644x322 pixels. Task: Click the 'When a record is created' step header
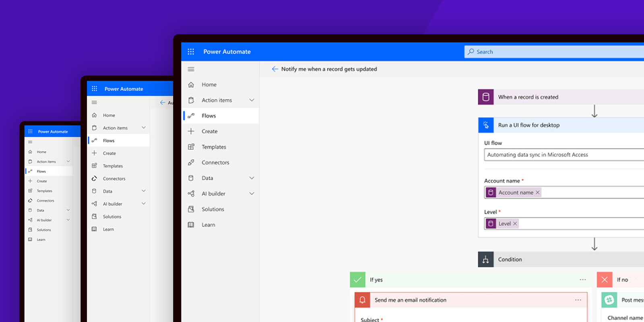coord(561,97)
